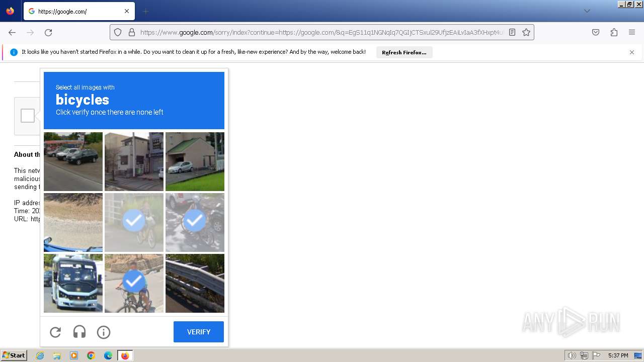The height and width of the screenshot is (362, 644).
Task: Toggle reader view icon
Action: click(x=512, y=32)
